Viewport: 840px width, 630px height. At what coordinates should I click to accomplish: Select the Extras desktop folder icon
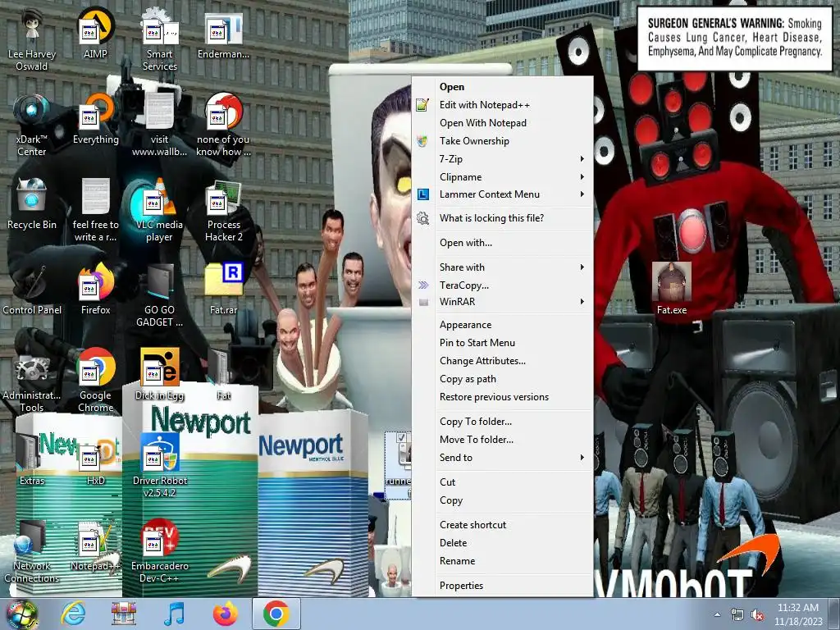[32, 459]
